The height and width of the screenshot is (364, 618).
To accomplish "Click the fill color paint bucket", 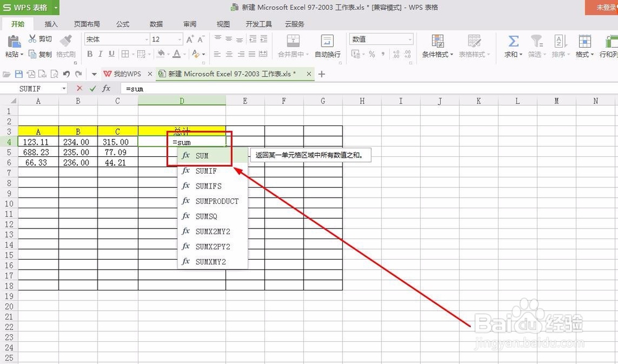I will tap(161, 54).
